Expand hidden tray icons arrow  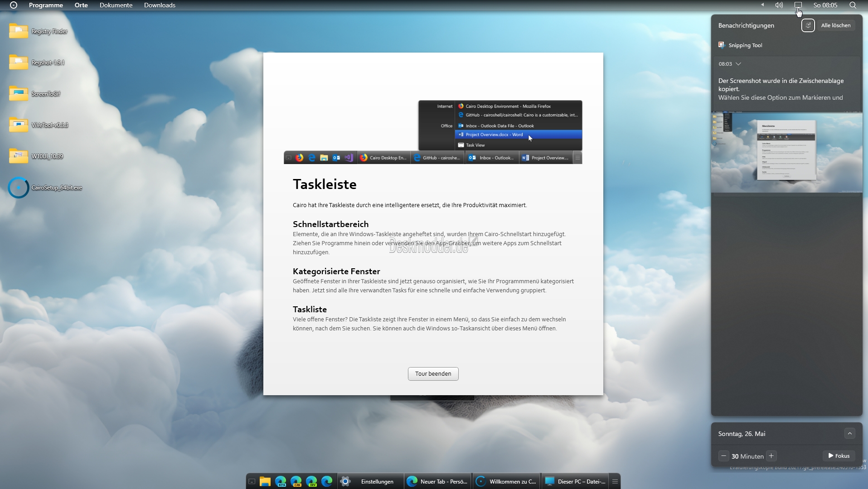[762, 5]
